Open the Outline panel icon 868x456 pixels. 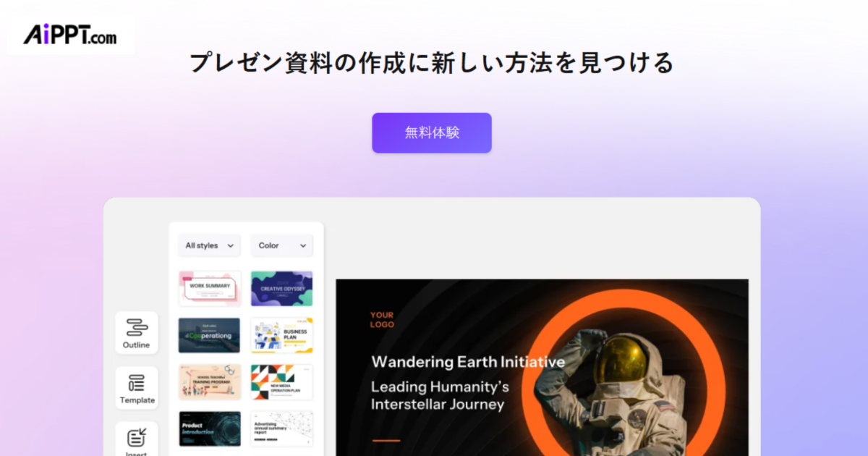point(136,333)
